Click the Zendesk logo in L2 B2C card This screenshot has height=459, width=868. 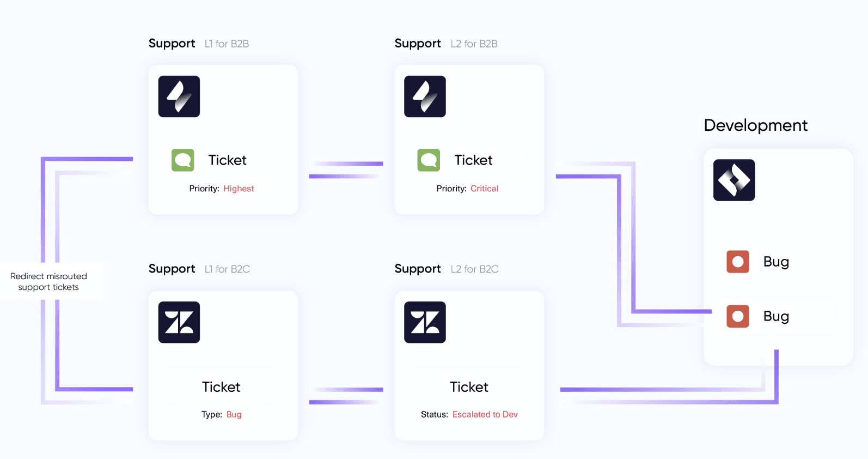(425, 322)
